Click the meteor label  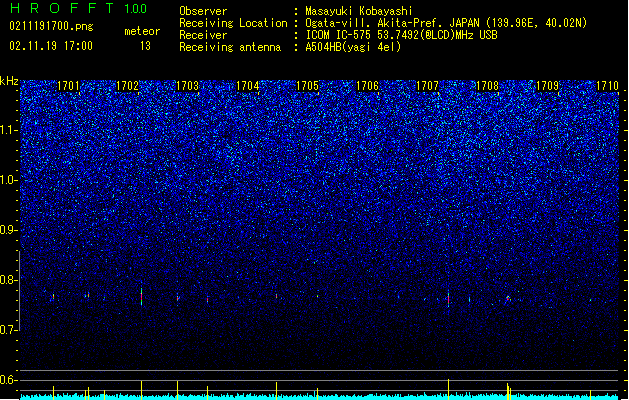142,31
